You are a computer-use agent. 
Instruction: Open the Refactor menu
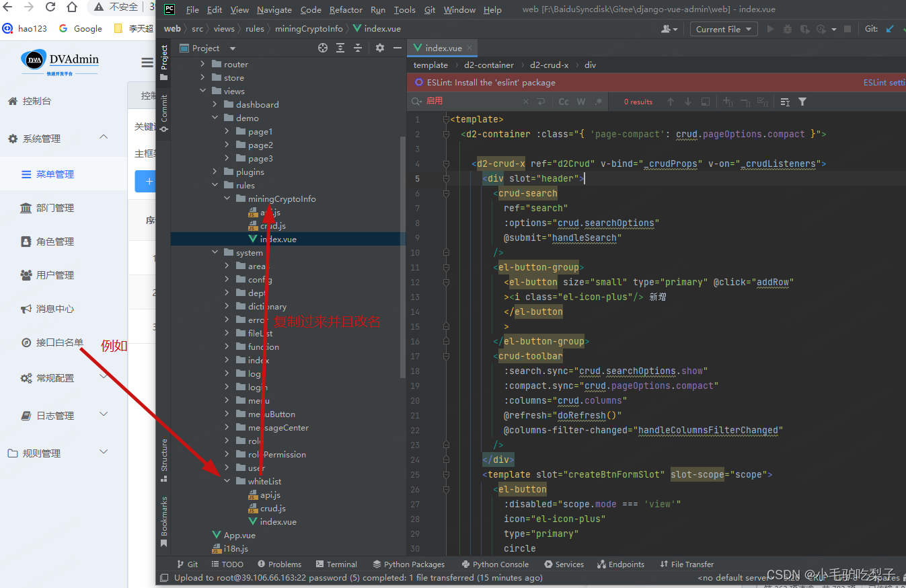click(x=346, y=9)
